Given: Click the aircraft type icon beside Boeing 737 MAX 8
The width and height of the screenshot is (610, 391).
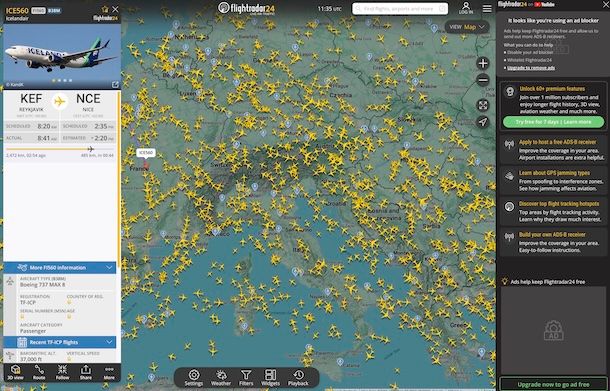Looking at the screenshot, I should (x=10, y=281).
